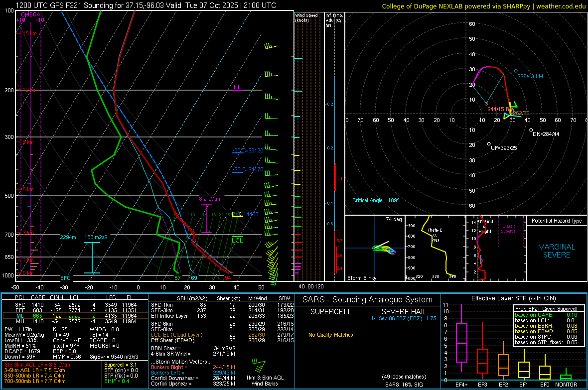Click the LFC 14400' level label
This screenshot has height=390, width=588.
246,214
